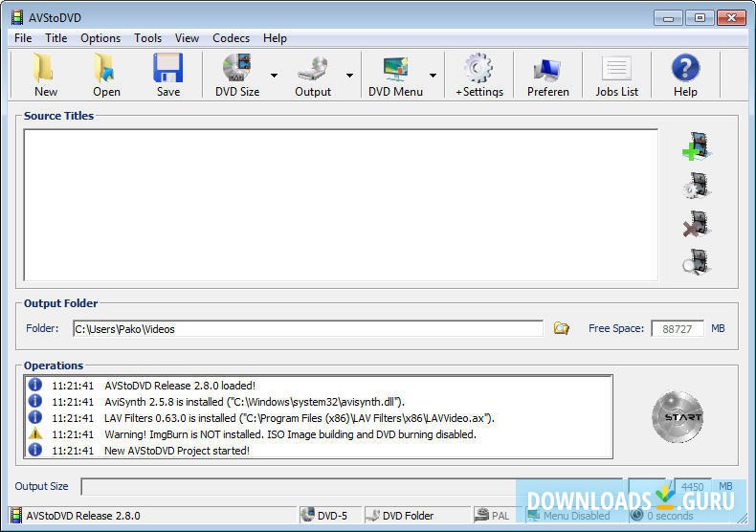The image size is (756, 532).
Task: Open the File menu
Action: tap(23, 38)
